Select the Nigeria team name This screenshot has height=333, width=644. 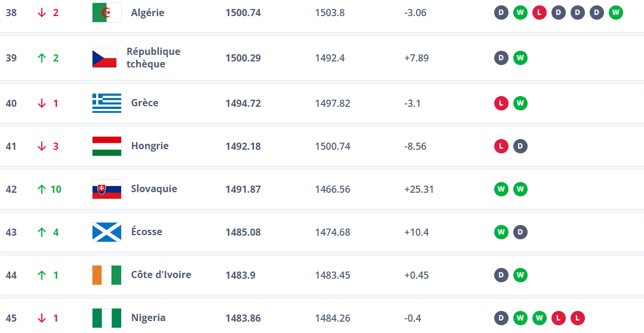coord(149,318)
